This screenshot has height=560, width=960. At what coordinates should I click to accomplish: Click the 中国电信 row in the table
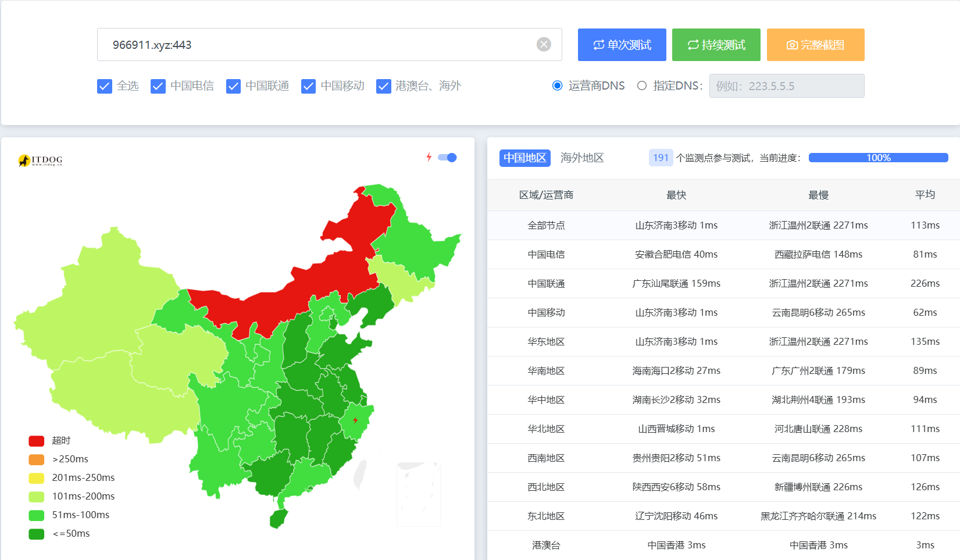coord(723,254)
